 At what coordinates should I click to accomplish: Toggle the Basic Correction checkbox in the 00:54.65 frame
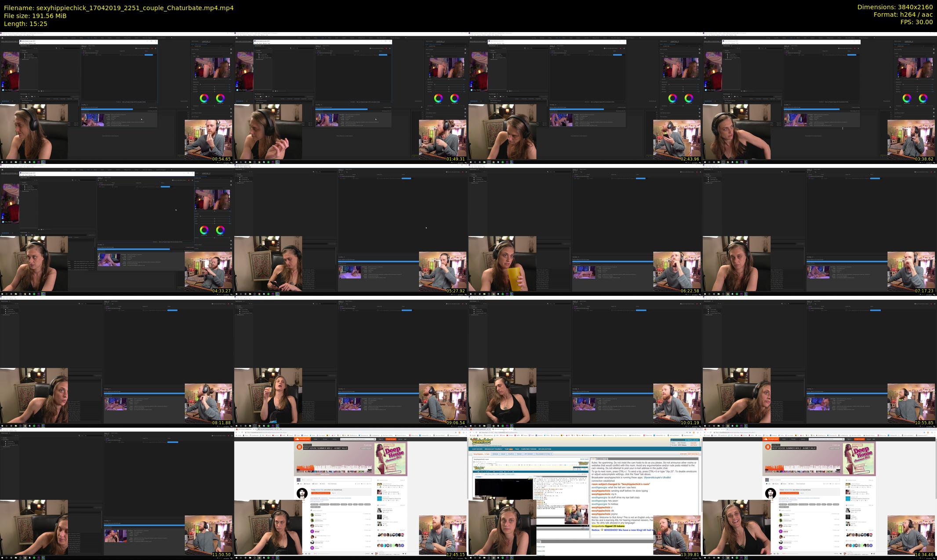[x=231, y=49]
